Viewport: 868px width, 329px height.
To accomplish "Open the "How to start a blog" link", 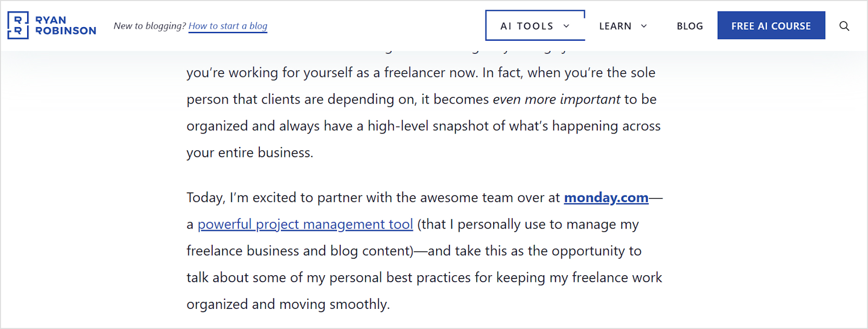I will pos(228,26).
